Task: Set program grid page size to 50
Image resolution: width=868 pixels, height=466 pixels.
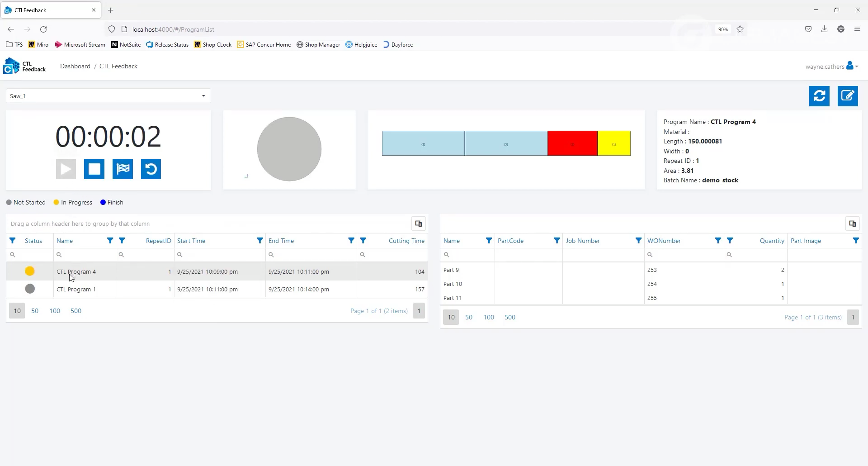Action: [35, 311]
